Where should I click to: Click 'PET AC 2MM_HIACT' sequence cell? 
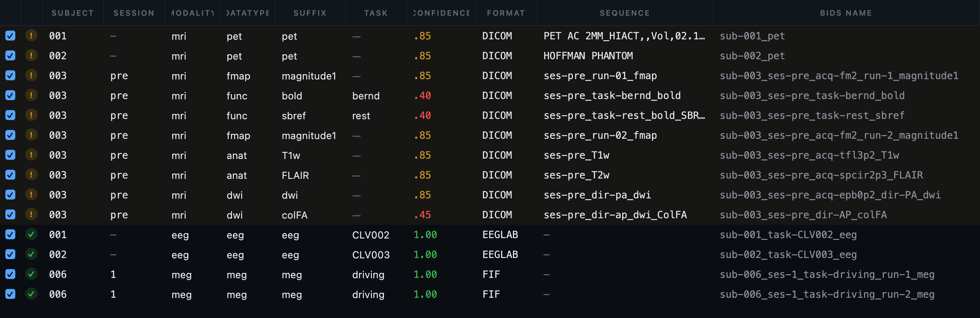click(x=624, y=36)
